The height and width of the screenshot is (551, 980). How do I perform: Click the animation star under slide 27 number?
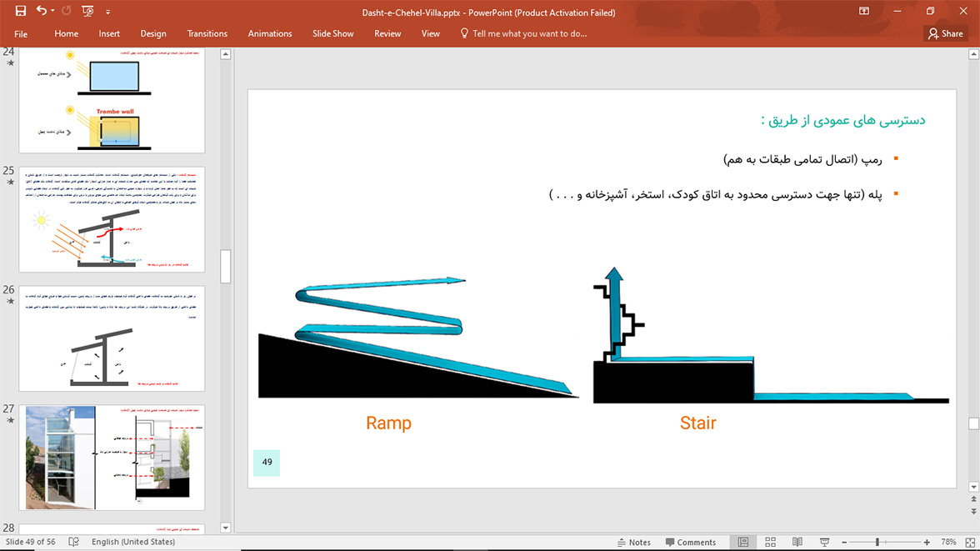10,420
